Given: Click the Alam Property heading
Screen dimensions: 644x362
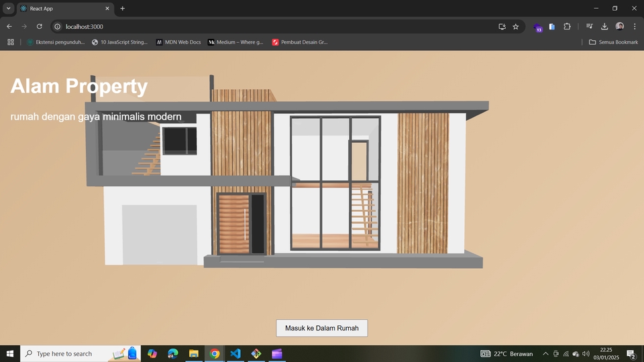Looking at the screenshot, I should pyautogui.click(x=79, y=86).
